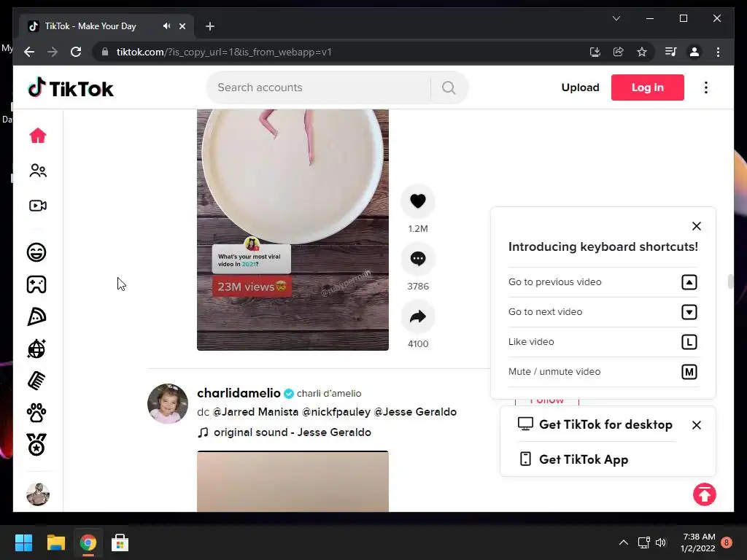Screen dimensions: 747x560
Task: Open Chrome's three-dot menu
Action: pos(719,52)
